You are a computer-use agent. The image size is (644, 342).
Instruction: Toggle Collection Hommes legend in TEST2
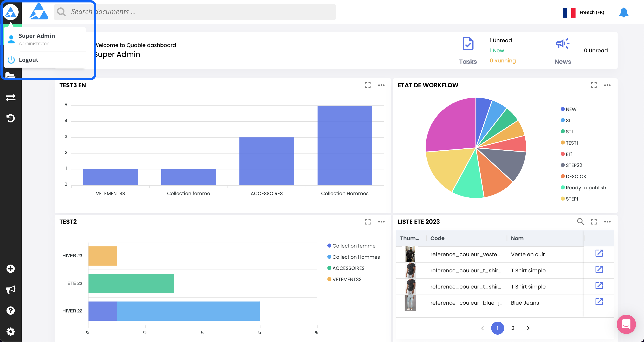(x=356, y=257)
